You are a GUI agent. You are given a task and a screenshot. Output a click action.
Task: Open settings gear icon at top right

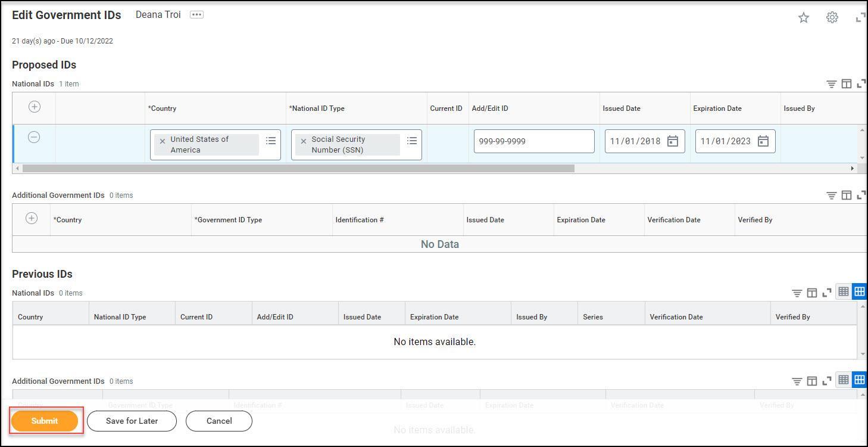832,17
